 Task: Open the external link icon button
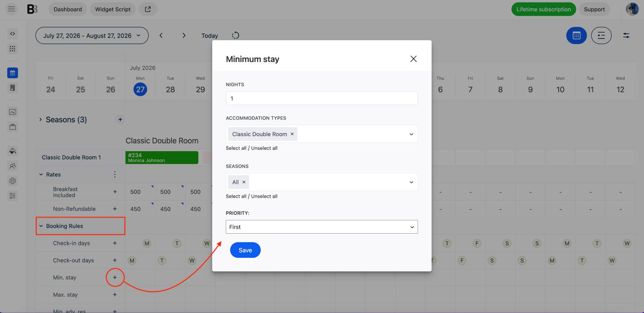148,9
